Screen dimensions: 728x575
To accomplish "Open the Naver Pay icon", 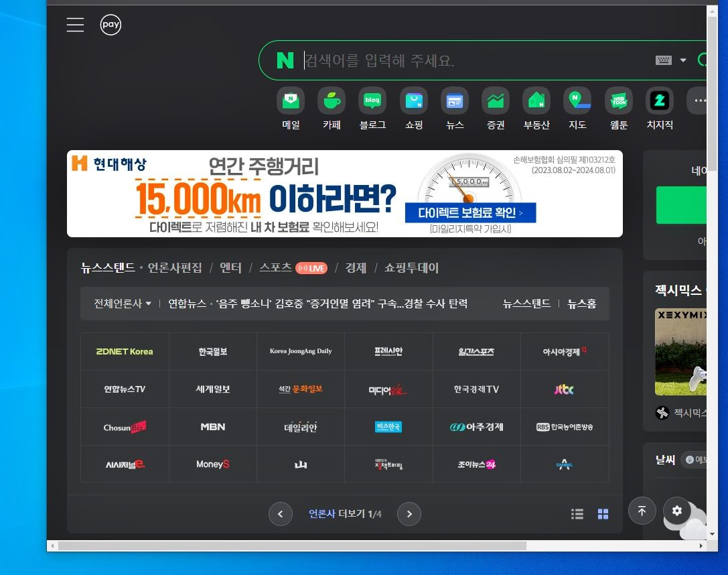I will (111, 25).
